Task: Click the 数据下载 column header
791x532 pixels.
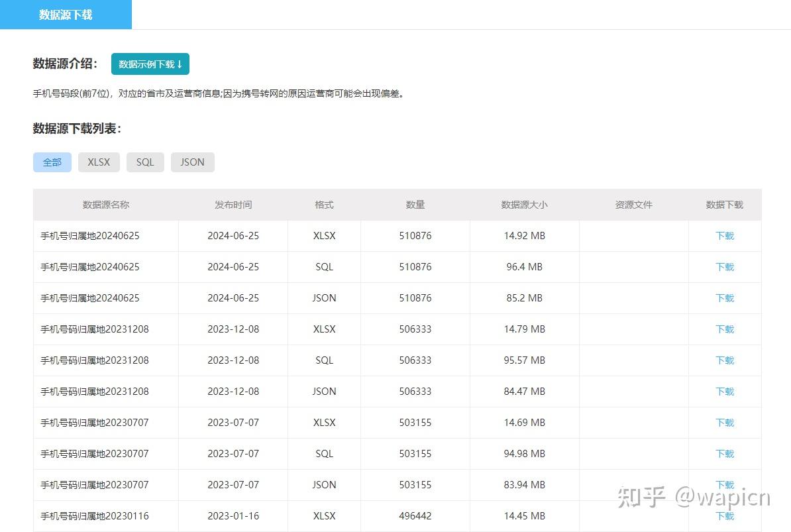Action: [x=725, y=205]
